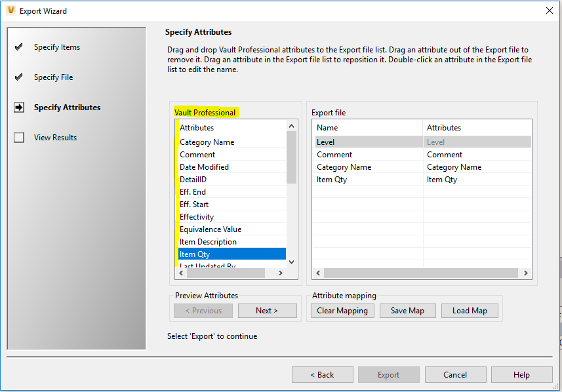This screenshot has height=392, width=562.
Task: Click the Clear Mapping button
Action: (x=342, y=310)
